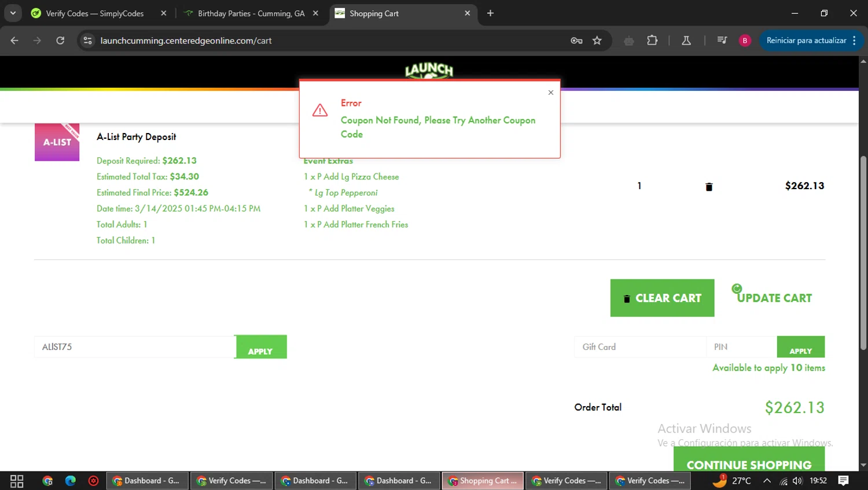Click Estimated Final Price $524.26 text
This screenshot has height=490, width=868.
(152, 193)
